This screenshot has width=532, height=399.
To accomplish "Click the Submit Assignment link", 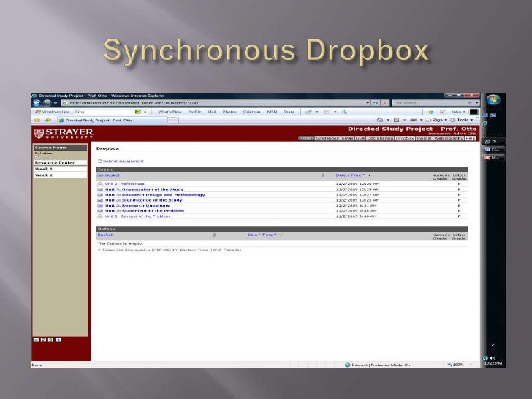I will pos(123,161).
